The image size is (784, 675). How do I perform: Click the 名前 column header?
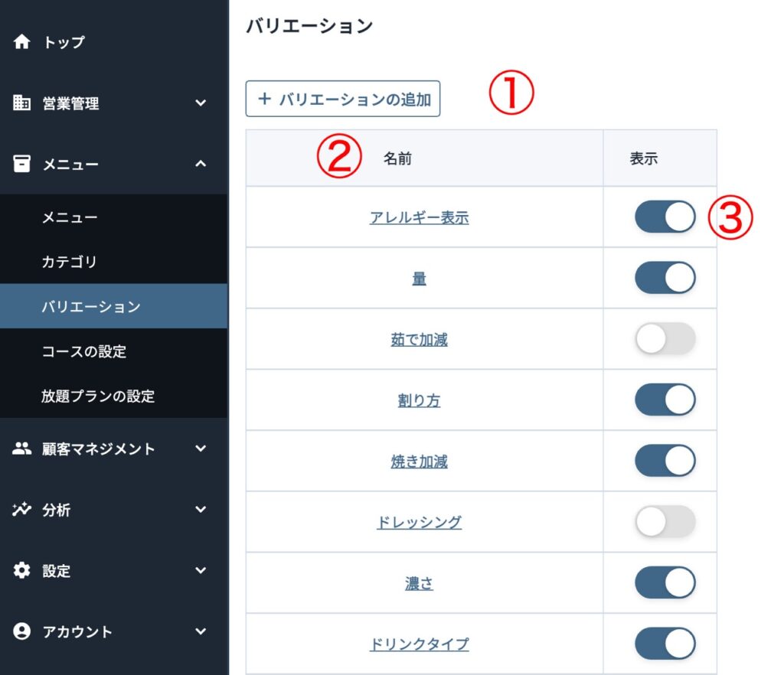pyautogui.click(x=397, y=158)
